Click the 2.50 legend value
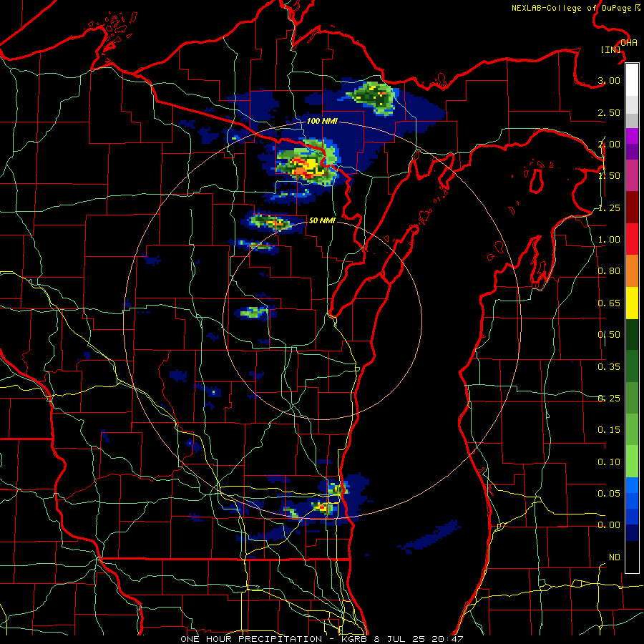 pos(609,112)
